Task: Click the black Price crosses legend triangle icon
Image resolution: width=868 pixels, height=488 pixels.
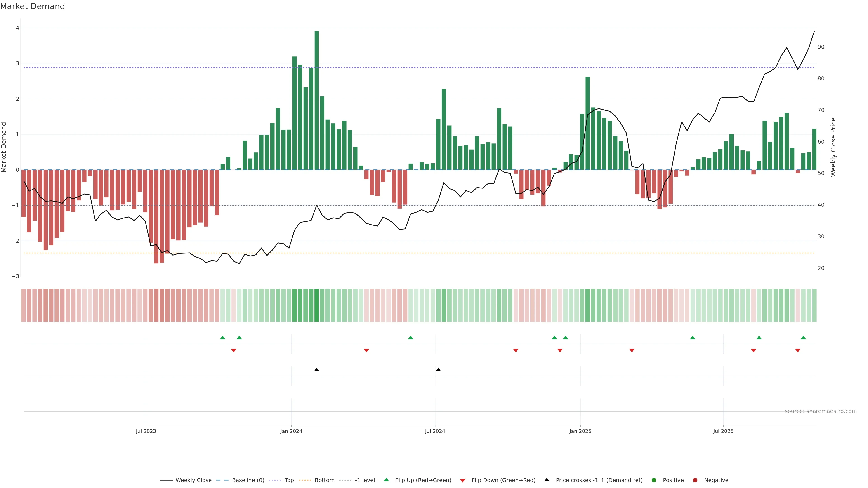Action: pos(547,480)
